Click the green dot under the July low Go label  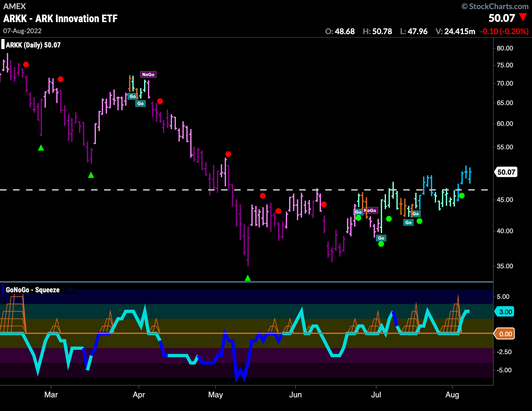coord(381,244)
